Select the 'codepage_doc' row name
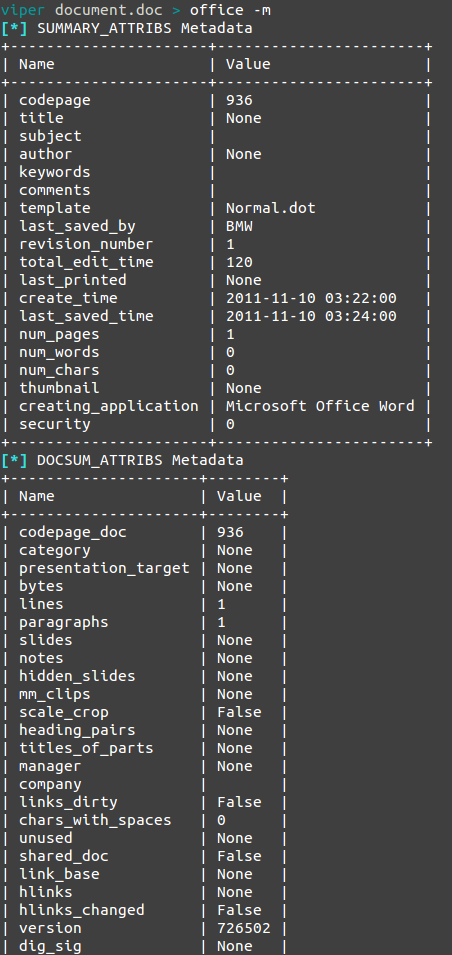The image size is (452, 955). [72, 532]
